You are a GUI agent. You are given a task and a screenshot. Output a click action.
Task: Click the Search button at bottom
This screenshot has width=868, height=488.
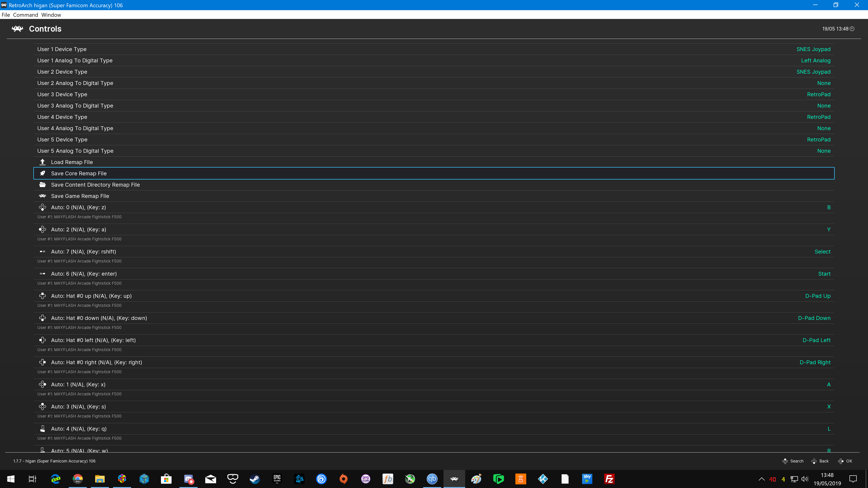(793, 461)
